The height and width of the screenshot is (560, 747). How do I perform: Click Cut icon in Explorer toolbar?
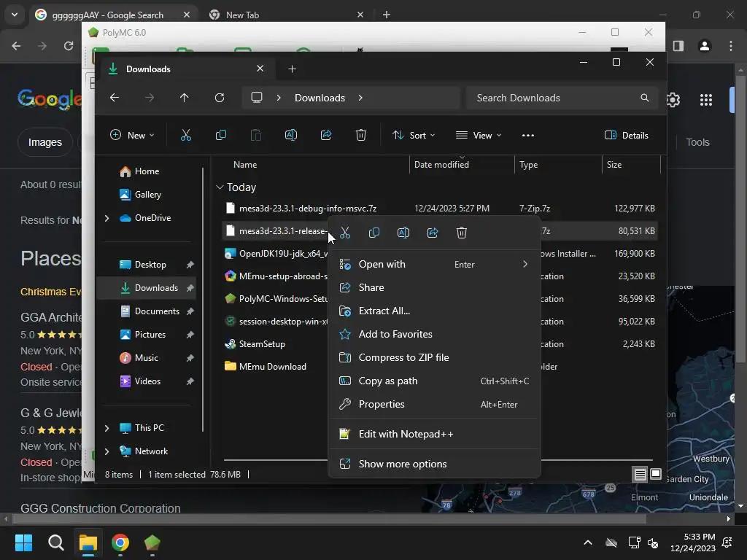(x=186, y=135)
